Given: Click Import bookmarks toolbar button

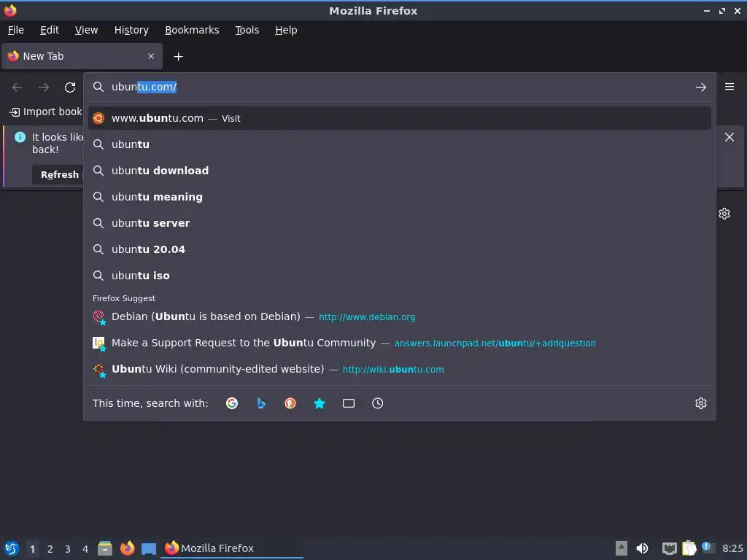Looking at the screenshot, I should click(x=46, y=112).
